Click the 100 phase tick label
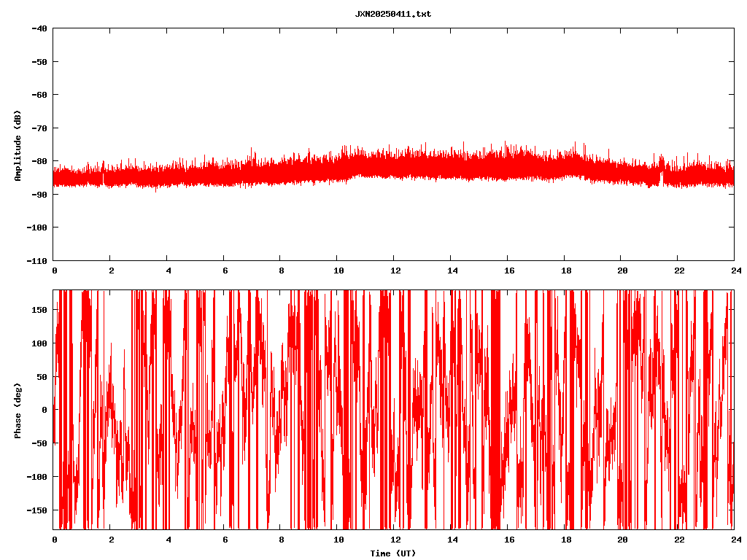The image size is (747, 560). pyautogui.click(x=39, y=343)
